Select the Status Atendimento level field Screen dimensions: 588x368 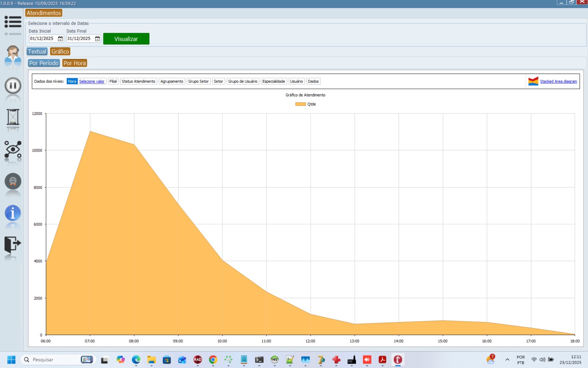pos(138,81)
